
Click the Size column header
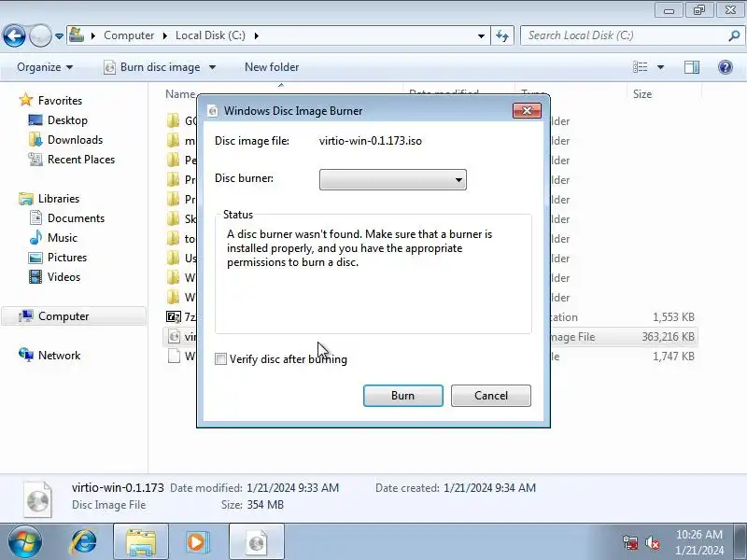click(x=664, y=94)
